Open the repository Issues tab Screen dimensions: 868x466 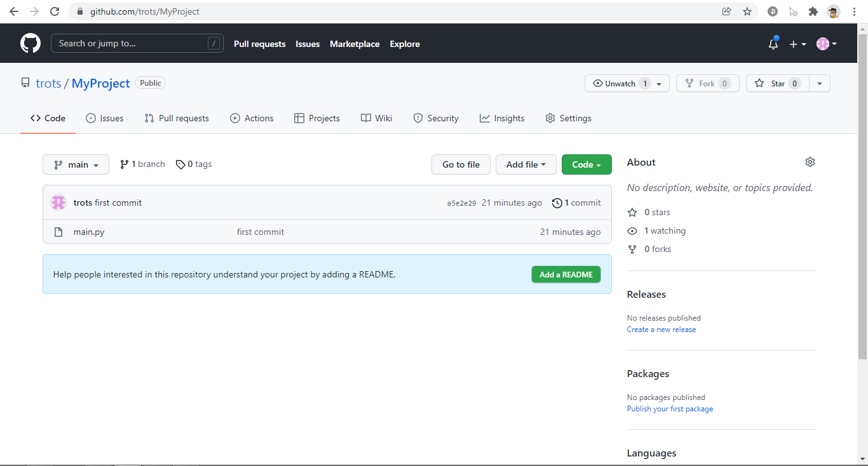[105, 118]
